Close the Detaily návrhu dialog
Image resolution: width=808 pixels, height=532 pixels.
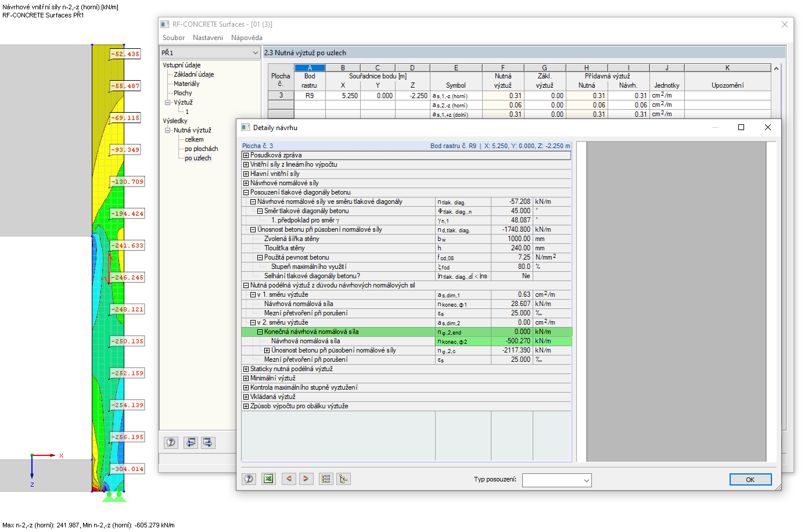pyautogui.click(x=768, y=127)
